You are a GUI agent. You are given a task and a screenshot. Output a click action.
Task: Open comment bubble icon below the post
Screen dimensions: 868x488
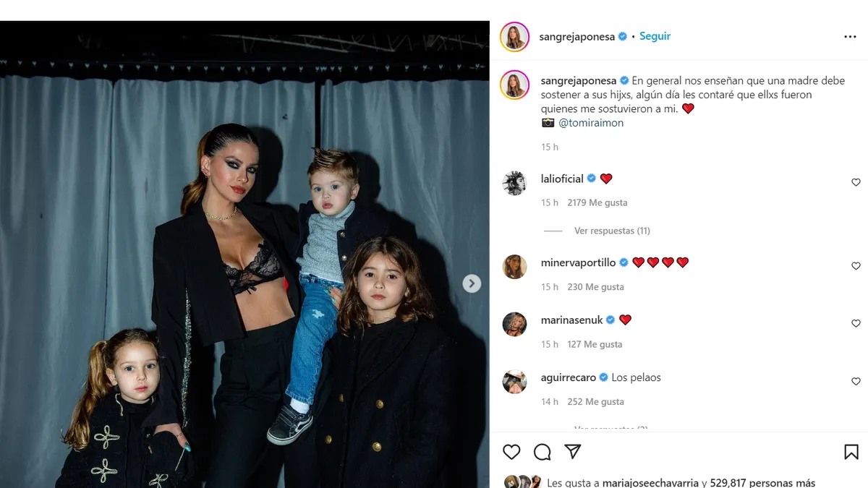pyautogui.click(x=542, y=452)
